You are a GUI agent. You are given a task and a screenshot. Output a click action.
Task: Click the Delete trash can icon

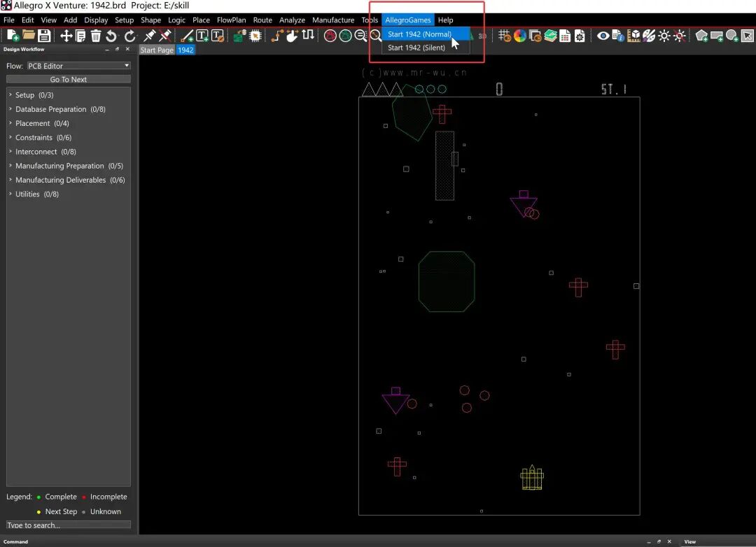tap(96, 36)
